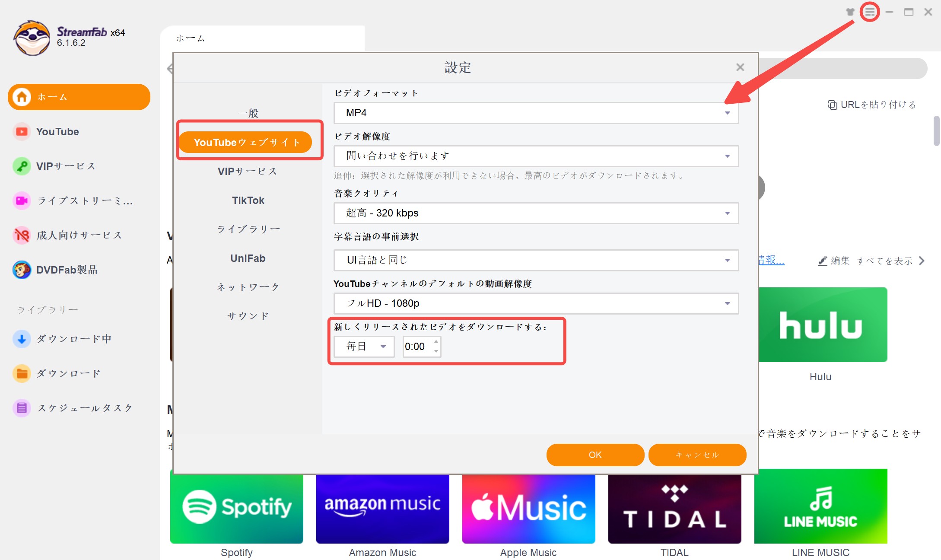Expand the 字幕言語の事前選択 dropdown

pyautogui.click(x=536, y=260)
